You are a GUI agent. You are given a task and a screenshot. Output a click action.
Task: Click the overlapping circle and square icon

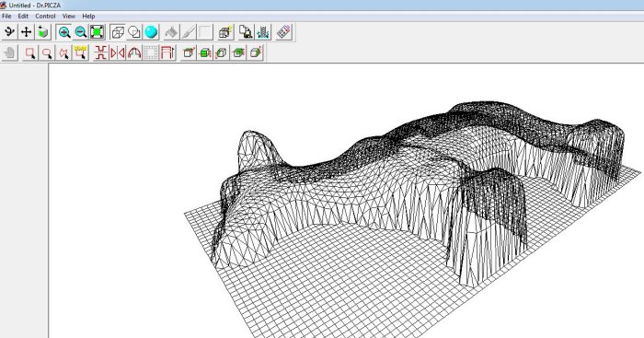(134, 32)
